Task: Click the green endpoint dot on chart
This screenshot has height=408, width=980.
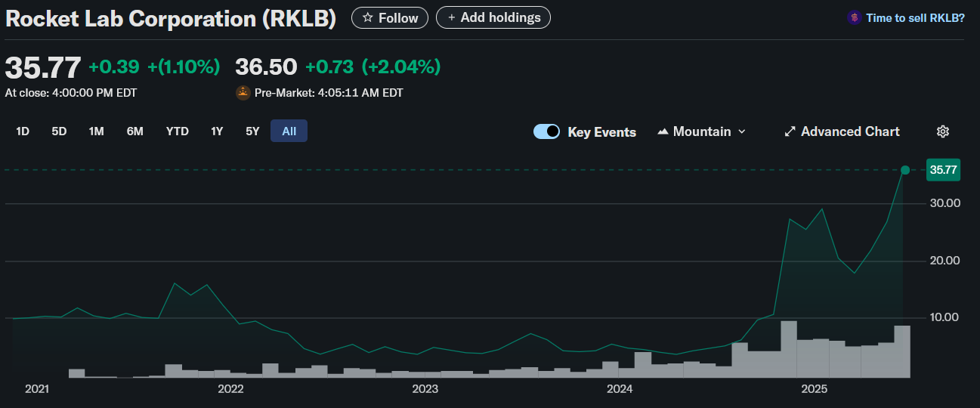Action: 904,170
